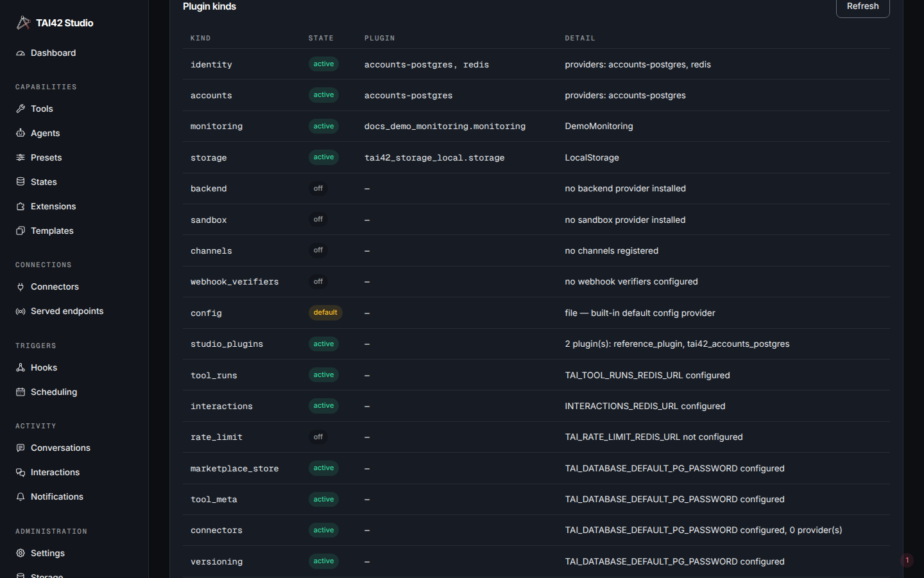This screenshot has width=924, height=578.
Task: Click the default badge for config
Action: [325, 313]
